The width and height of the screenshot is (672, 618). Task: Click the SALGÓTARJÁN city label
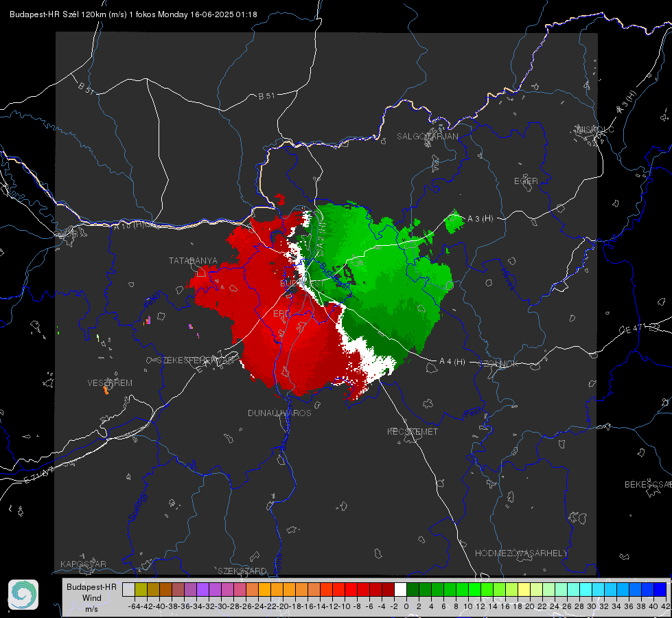click(427, 137)
